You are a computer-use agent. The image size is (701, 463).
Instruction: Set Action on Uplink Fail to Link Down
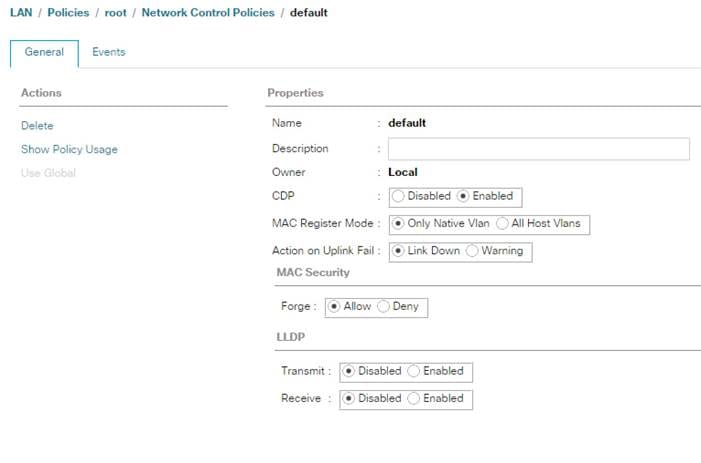(398, 251)
